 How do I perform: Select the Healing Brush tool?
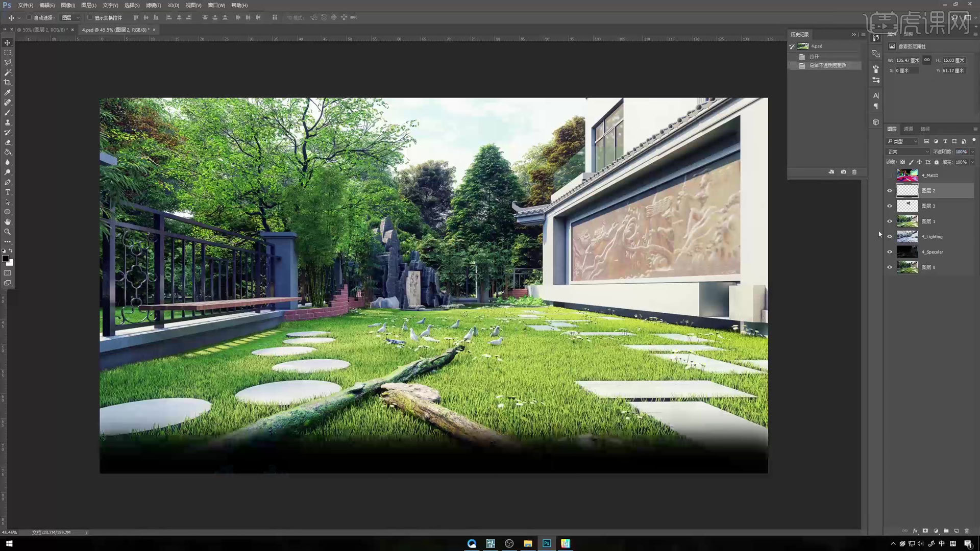(x=8, y=103)
